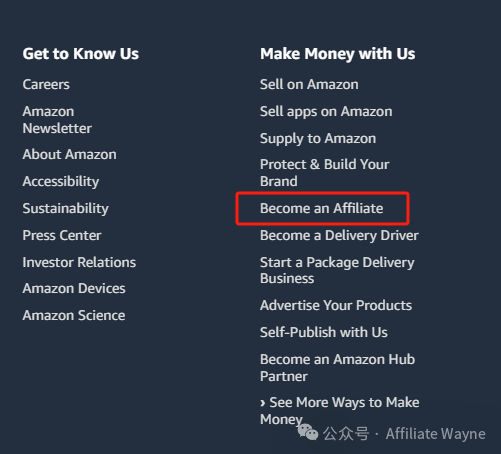Select Start a Package Delivery Business
Viewport: 501px width, 454px height.
click(x=337, y=270)
